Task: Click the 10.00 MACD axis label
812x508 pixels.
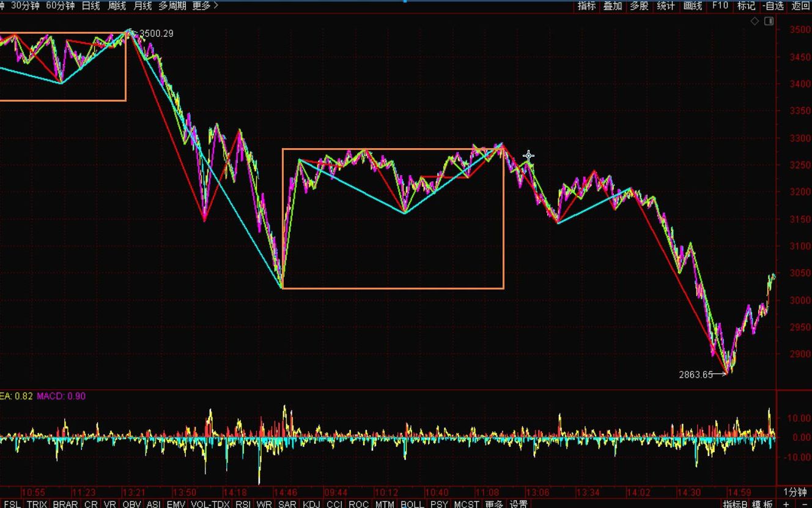Action: pos(799,419)
